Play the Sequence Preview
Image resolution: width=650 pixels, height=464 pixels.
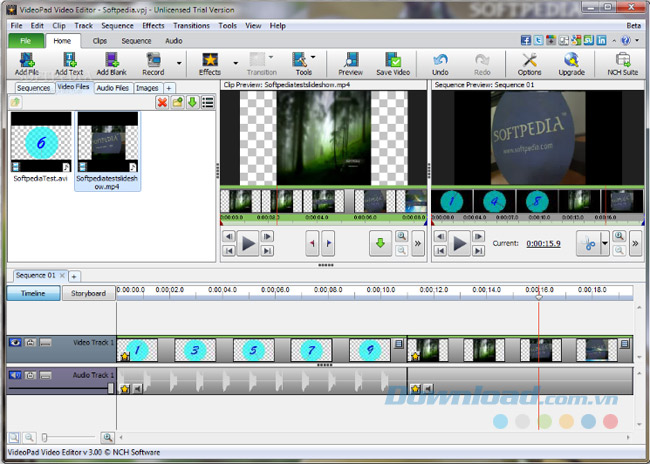point(459,243)
